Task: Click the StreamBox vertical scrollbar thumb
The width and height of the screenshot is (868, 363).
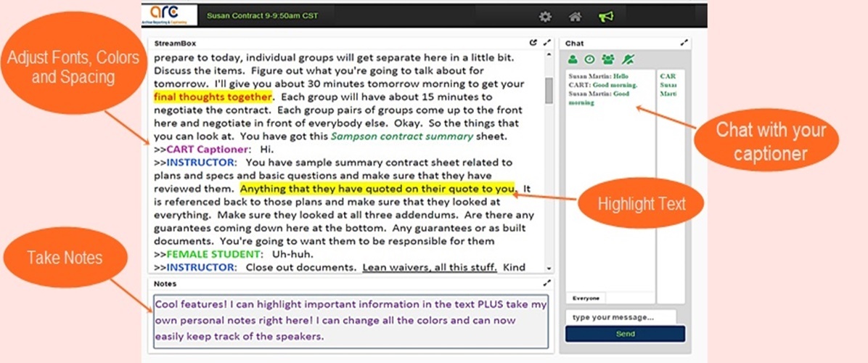Action: [549, 90]
